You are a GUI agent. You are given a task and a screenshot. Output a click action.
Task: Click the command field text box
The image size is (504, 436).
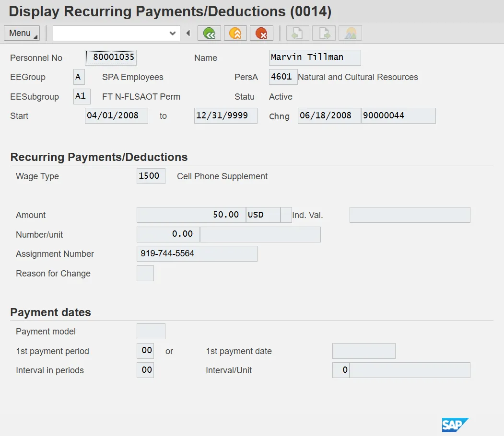[110, 33]
